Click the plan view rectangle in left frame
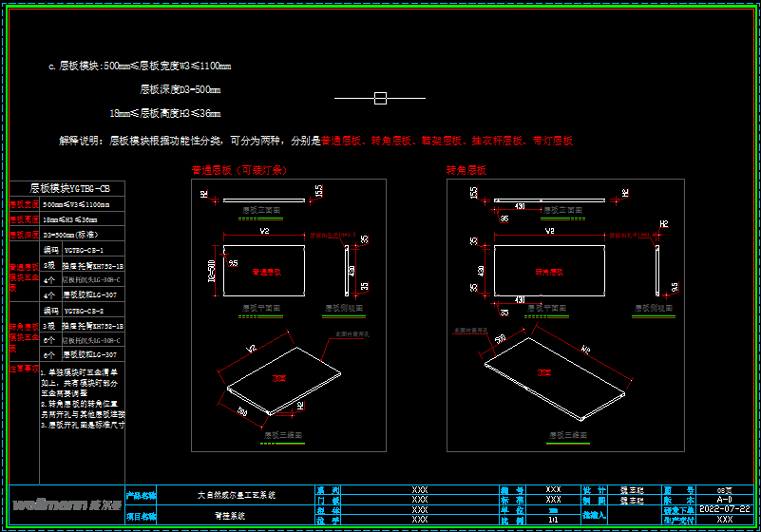 point(263,272)
